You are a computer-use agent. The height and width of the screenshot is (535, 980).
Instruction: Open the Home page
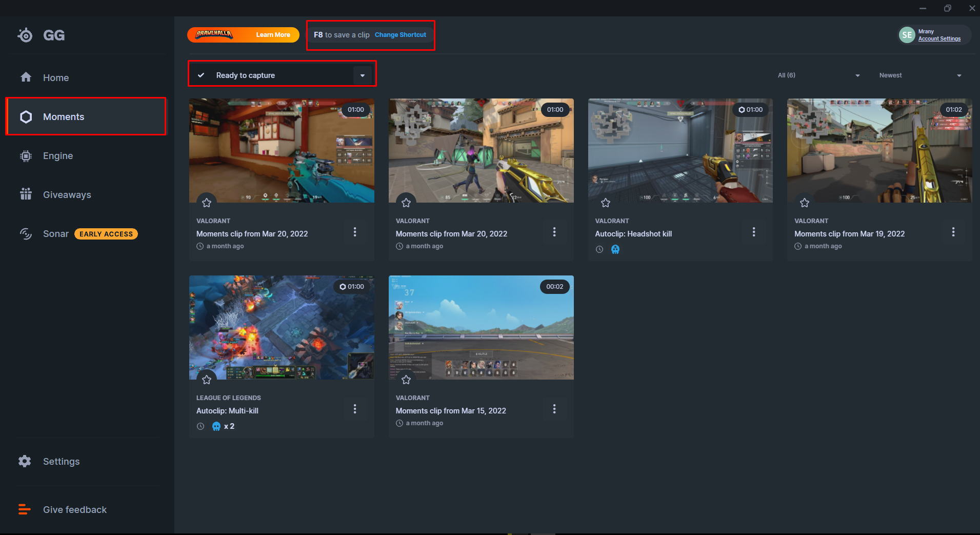(86, 77)
